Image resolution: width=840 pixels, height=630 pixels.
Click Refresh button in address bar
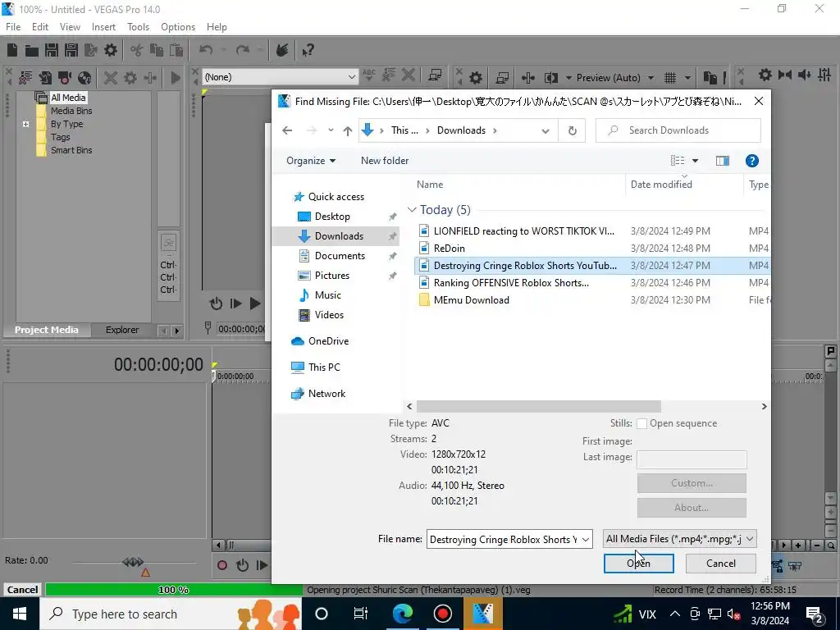tap(572, 130)
